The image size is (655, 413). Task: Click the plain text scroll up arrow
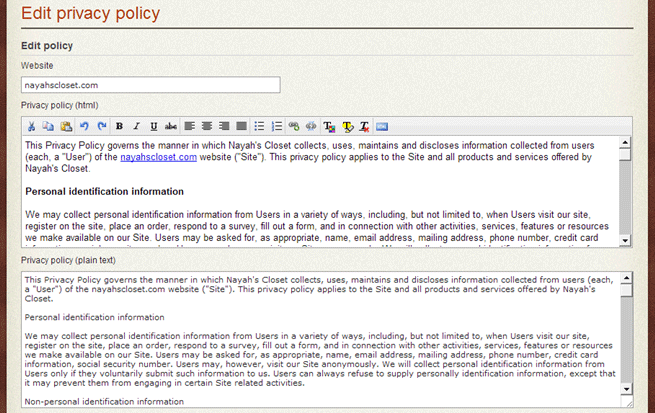pos(626,278)
